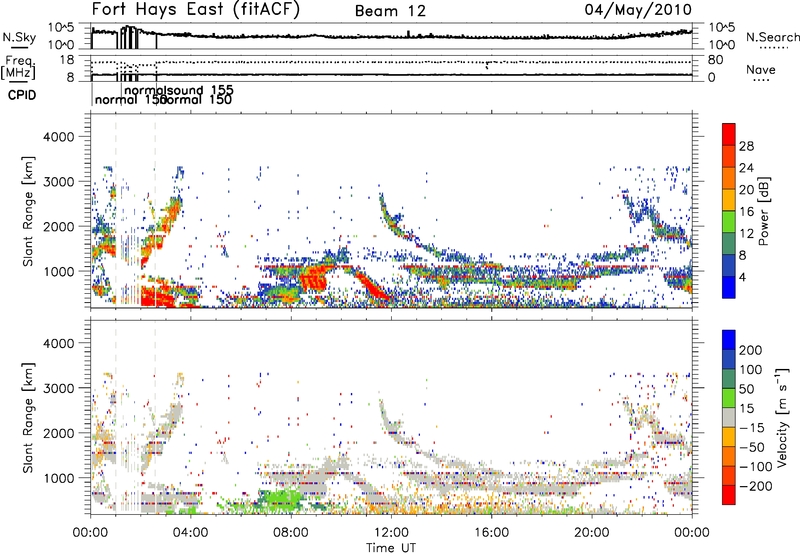Select the 'N.Sky' legend label
The width and height of the screenshot is (800, 554).
[19, 37]
